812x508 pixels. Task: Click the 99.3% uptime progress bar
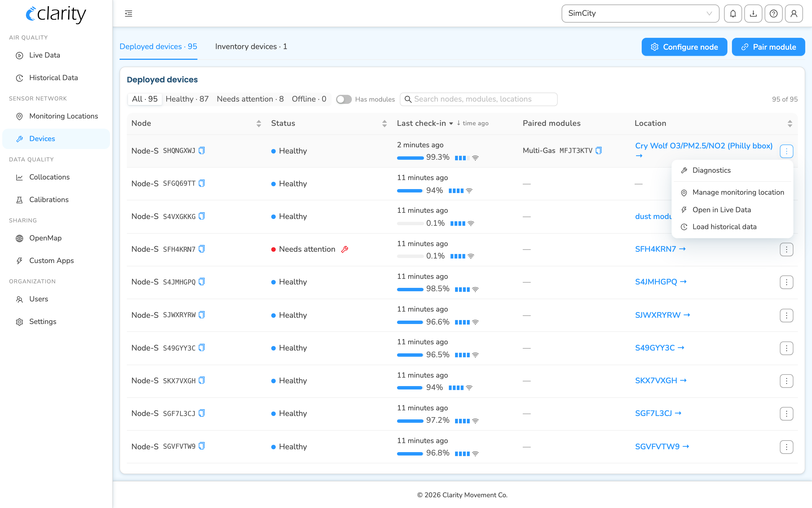coord(410,158)
